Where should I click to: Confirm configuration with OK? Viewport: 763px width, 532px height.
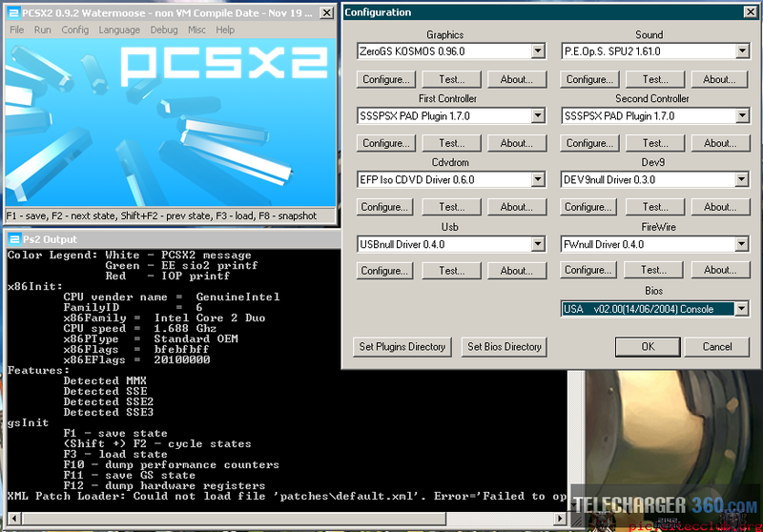pyautogui.click(x=648, y=347)
